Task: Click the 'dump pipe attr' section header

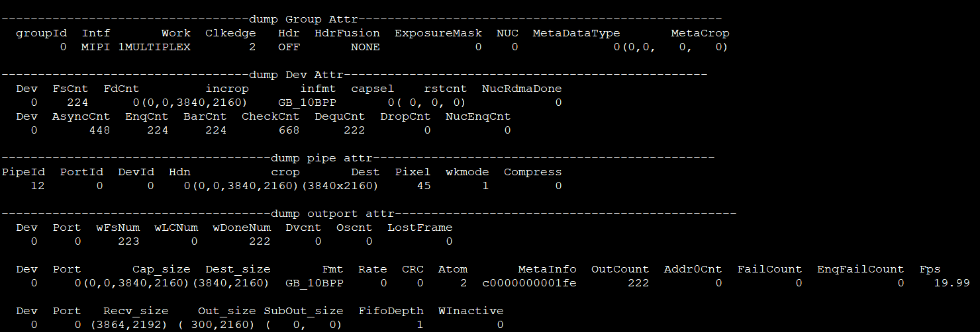Action: (x=322, y=158)
